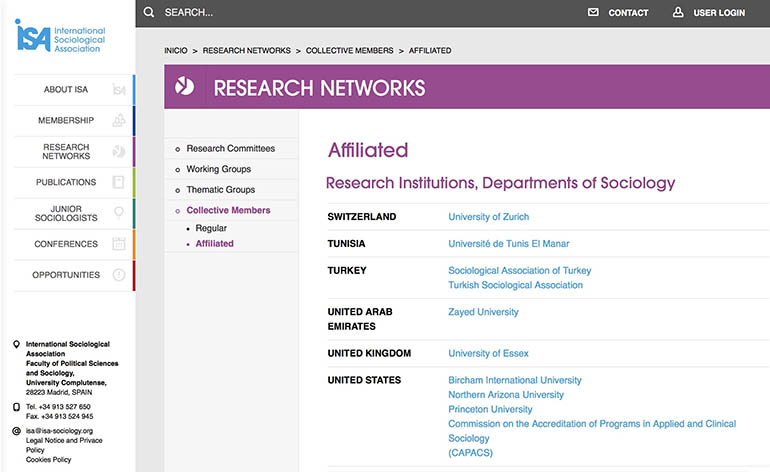Image resolution: width=770 pixels, height=472 pixels.
Task: Open Princeton University link
Action: coord(490,409)
